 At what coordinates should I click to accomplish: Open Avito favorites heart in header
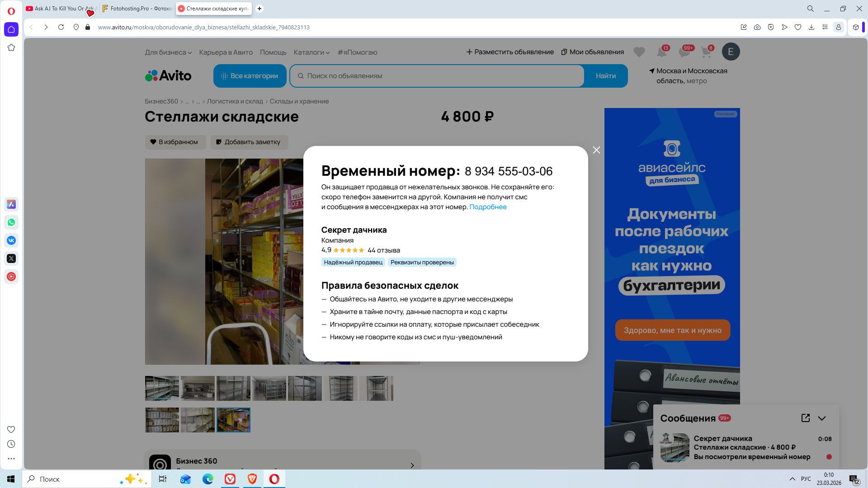click(639, 52)
